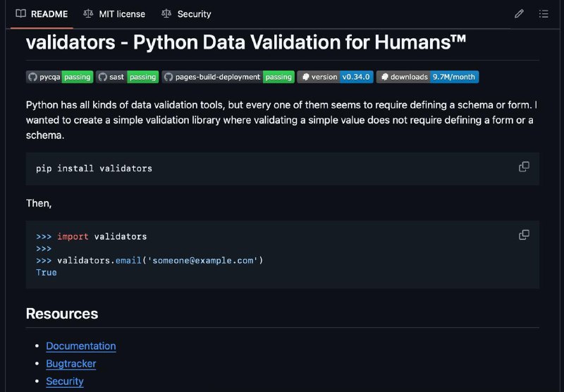Open the Bugtracker link
The height and width of the screenshot is (392, 564).
click(71, 364)
